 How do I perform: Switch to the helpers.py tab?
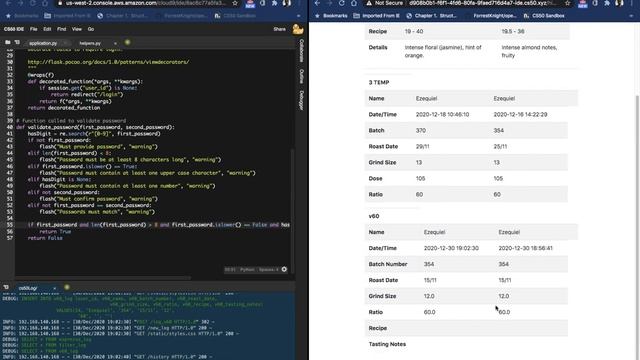[x=90, y=43]
